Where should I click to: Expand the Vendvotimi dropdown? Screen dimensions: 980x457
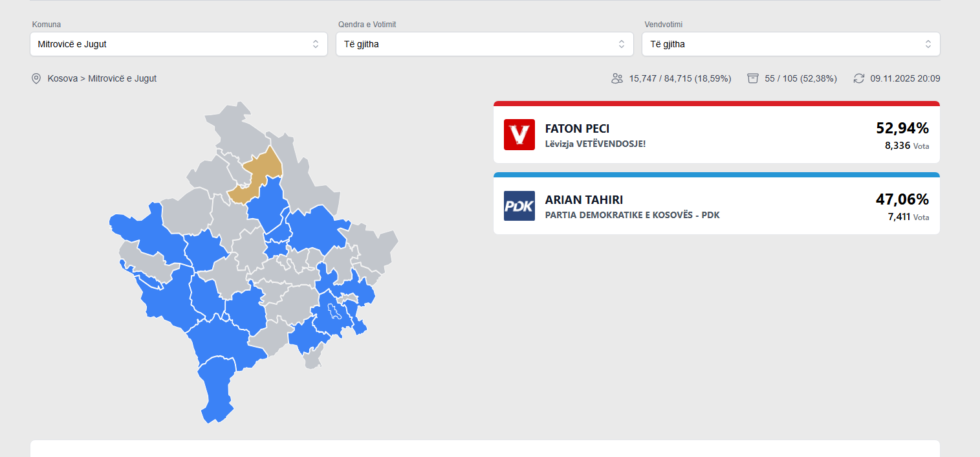point(790,44)
